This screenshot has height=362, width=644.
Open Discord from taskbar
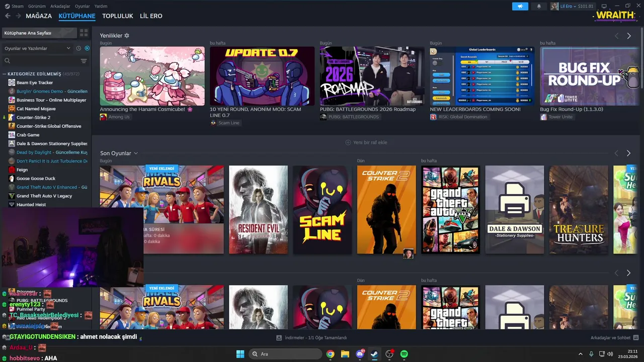pyautogui.click(x=360, y=354)
